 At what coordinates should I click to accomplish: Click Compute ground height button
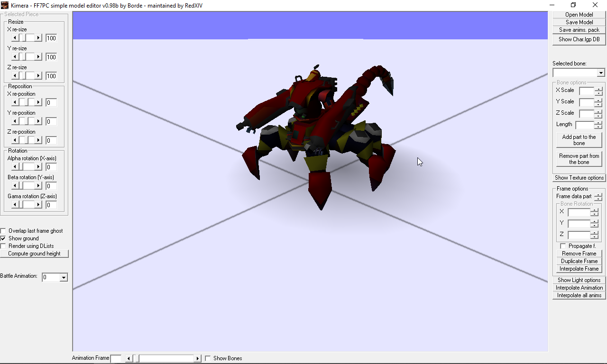click(34, 254)
